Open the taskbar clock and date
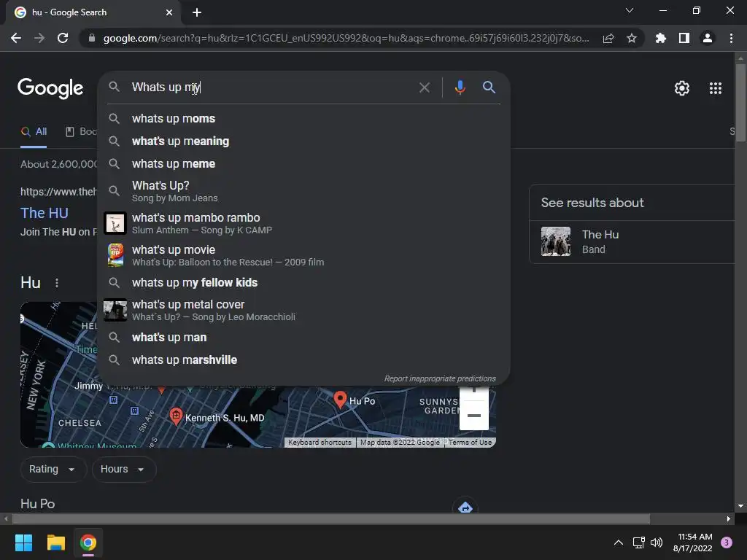This screenshot has width=747, height=560. point(693,542)
